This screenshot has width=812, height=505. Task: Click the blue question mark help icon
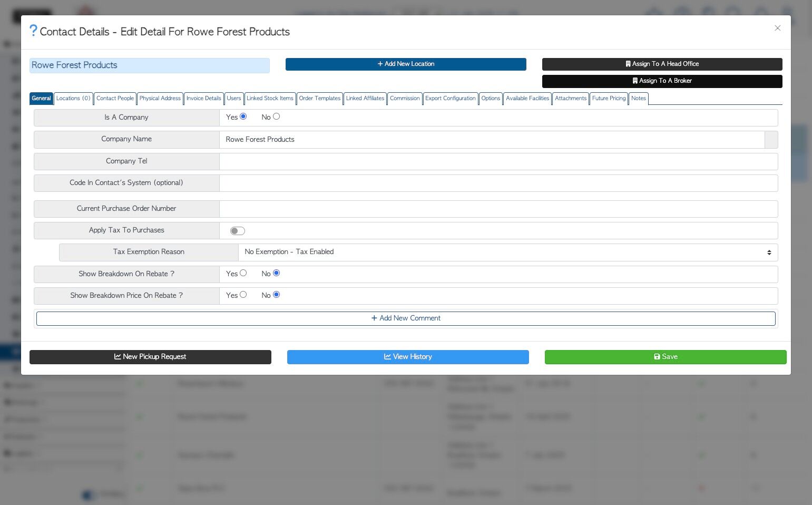click(33, 31)
